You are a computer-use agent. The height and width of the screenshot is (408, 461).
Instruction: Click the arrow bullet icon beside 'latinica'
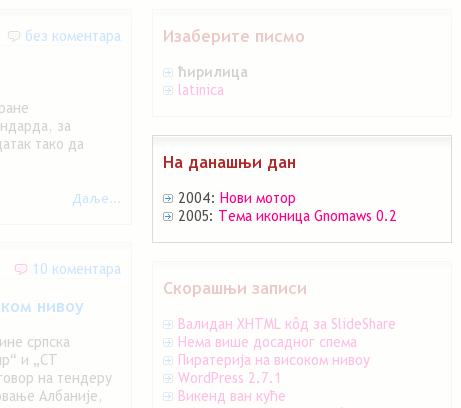[168, 90]
